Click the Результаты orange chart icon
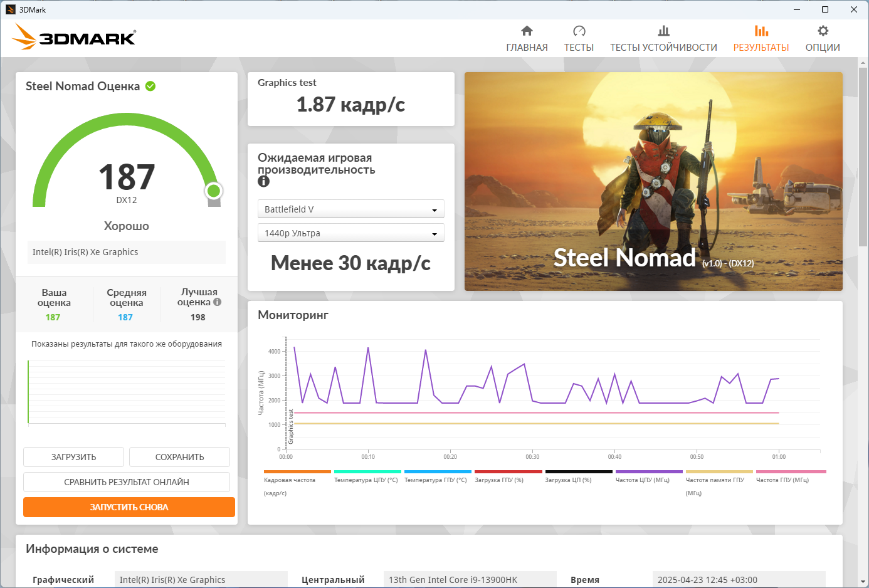The width and height of the screenshot is (869, 588). [x=761, y=31]
